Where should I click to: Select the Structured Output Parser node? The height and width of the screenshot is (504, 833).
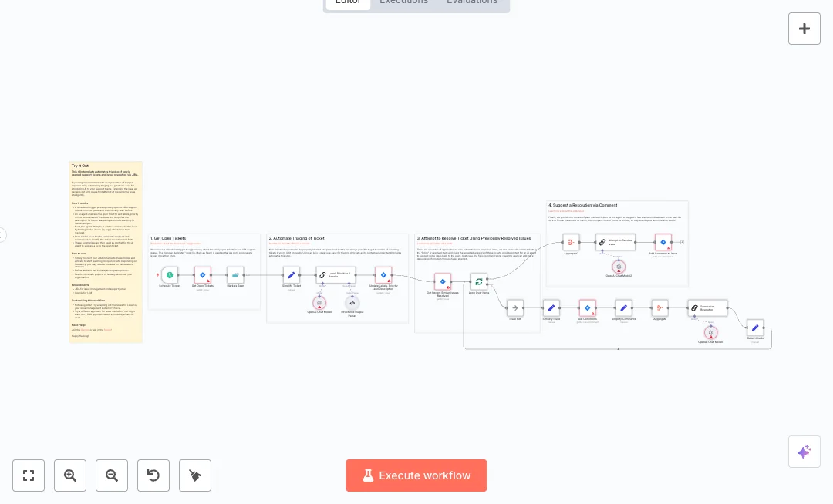[352, 304]
